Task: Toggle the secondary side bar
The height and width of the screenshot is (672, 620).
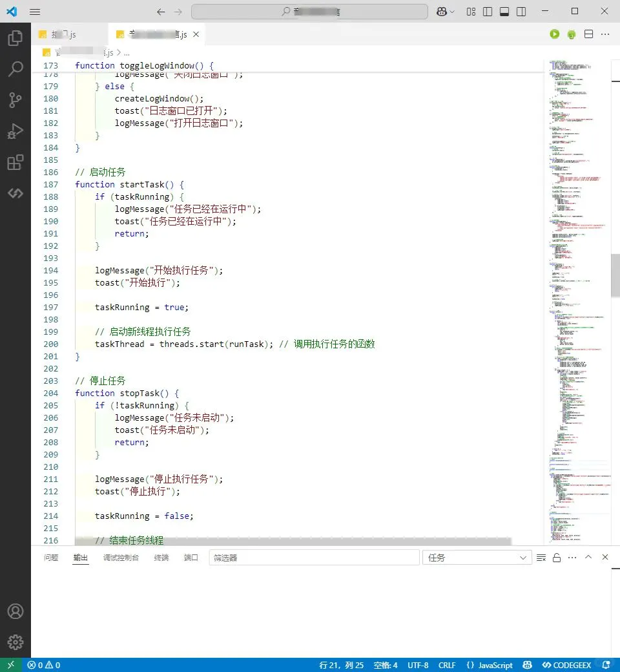Action: 521,12
